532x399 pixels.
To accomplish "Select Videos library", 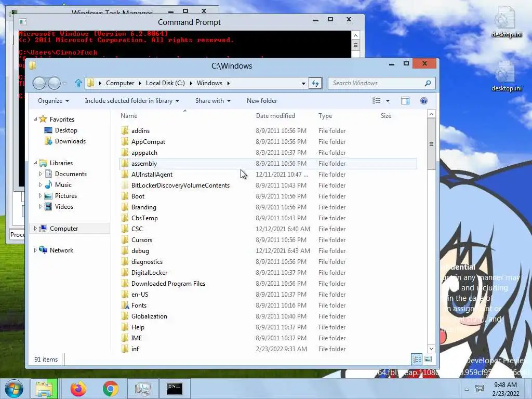I will (x=64, y=207).
